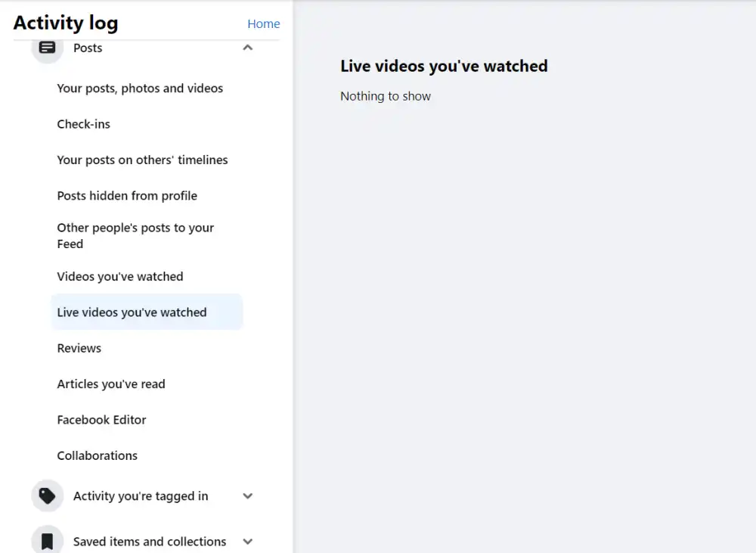756x553 pixels.
Task: Click the Activity log heading
Action: click(66, 23)
